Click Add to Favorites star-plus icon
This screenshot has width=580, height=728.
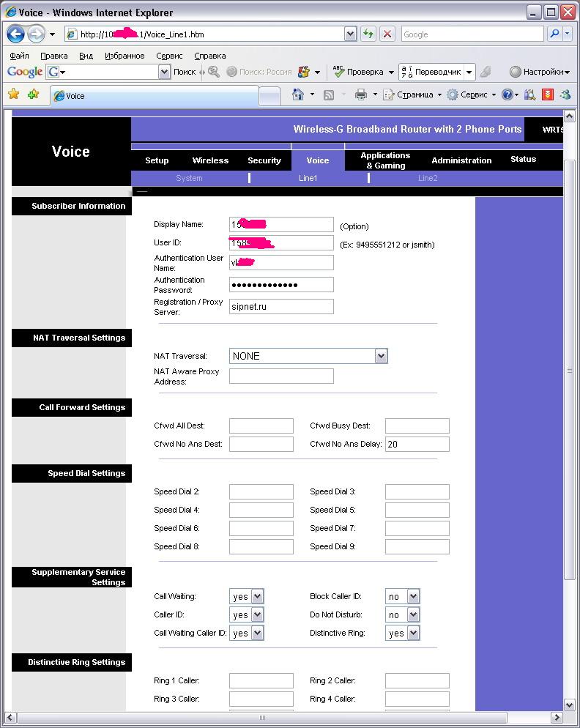[33, 94]
